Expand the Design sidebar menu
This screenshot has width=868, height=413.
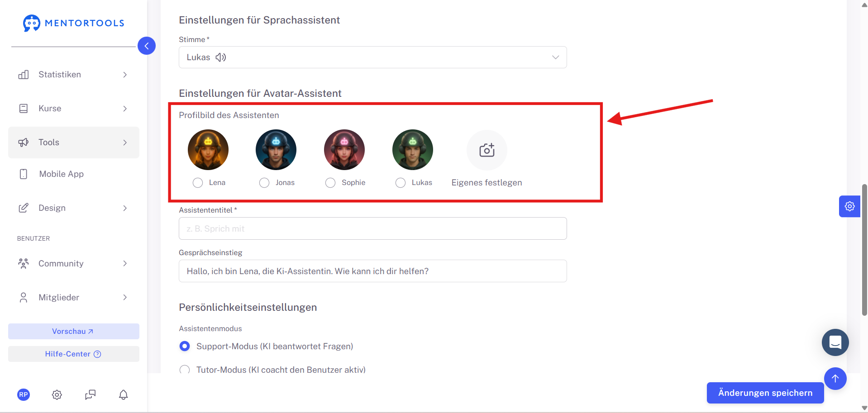(x=74, y=208)
